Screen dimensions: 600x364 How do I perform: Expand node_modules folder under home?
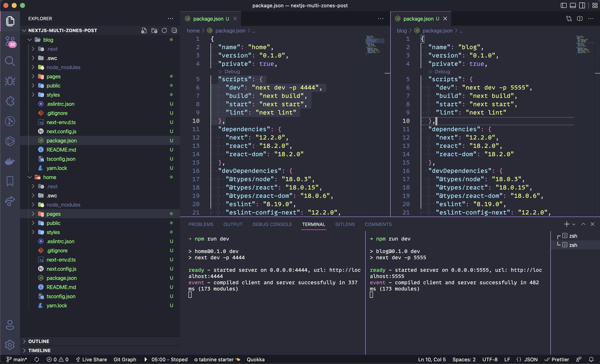pyautogui.click(x=33, y=205)
